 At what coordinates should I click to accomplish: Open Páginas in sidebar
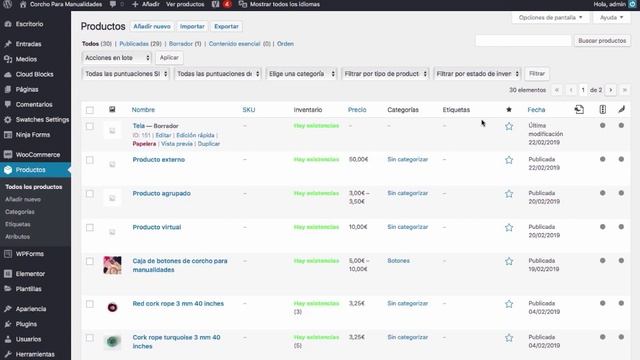[x=27, y=89]
